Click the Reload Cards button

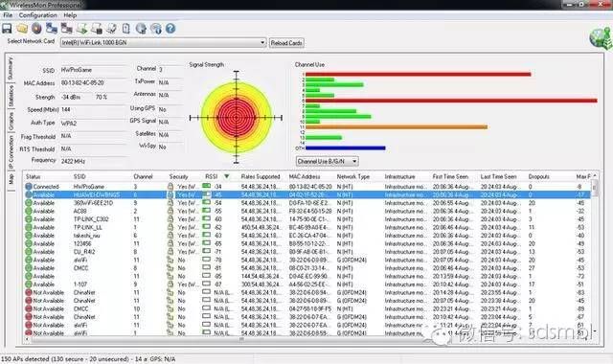point(286,43)
